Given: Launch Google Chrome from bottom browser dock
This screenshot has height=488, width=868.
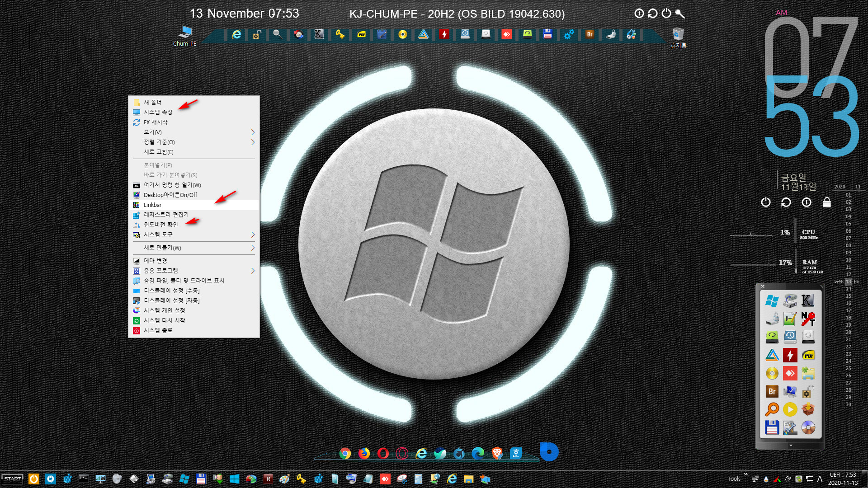Looking at the screenshot, I should [345, 453].
